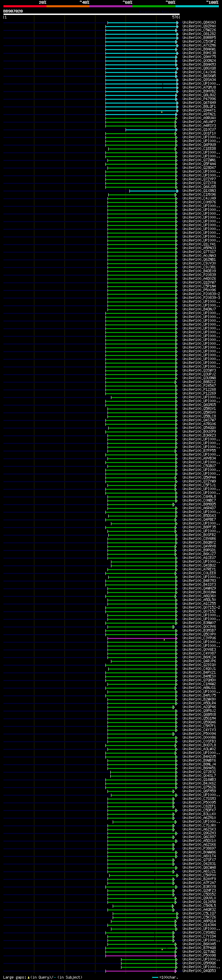
Task: Select the query name BB907020
Action: (13, 11)
